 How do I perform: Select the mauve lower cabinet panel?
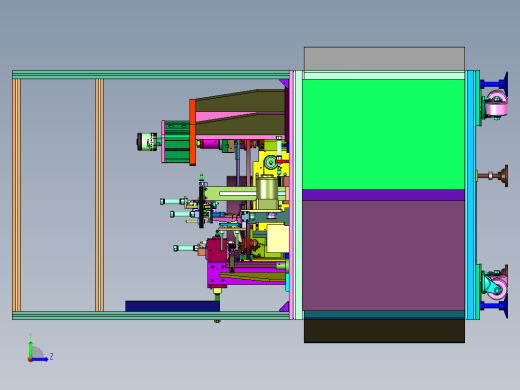[383, 255]
